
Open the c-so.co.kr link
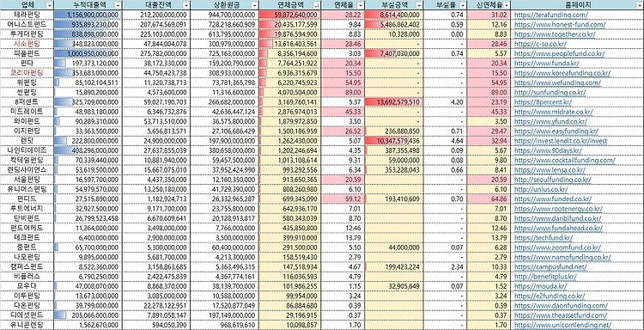540,44
